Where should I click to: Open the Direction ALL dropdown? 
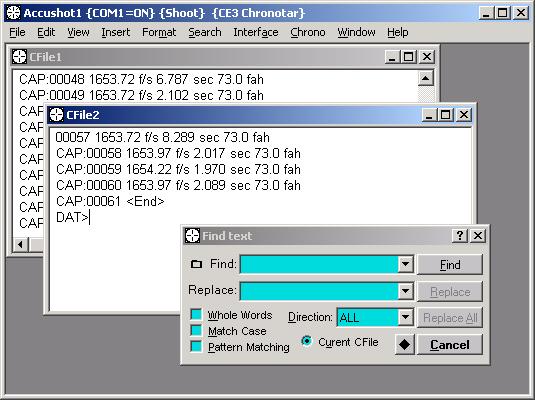[405, 317]
